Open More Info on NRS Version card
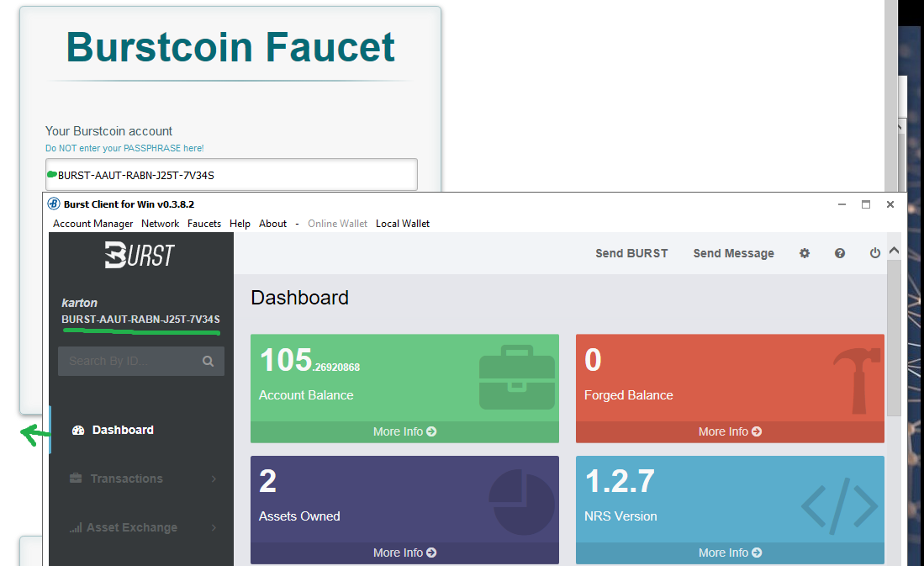Viewport: 924px width, 566px height. coord(730,553)
